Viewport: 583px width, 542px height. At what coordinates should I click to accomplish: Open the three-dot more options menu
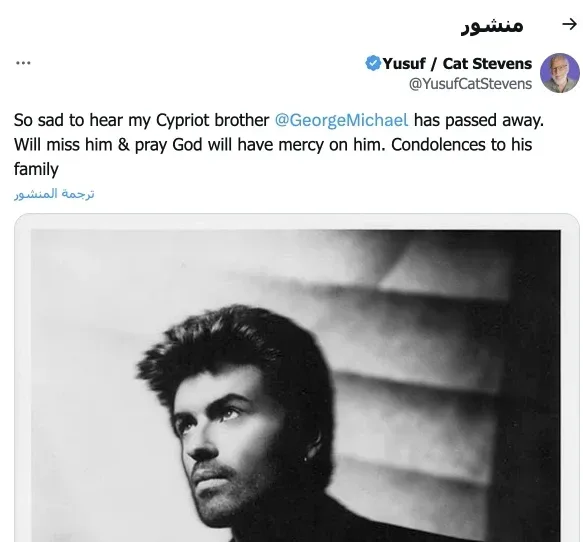pos(23,63)
